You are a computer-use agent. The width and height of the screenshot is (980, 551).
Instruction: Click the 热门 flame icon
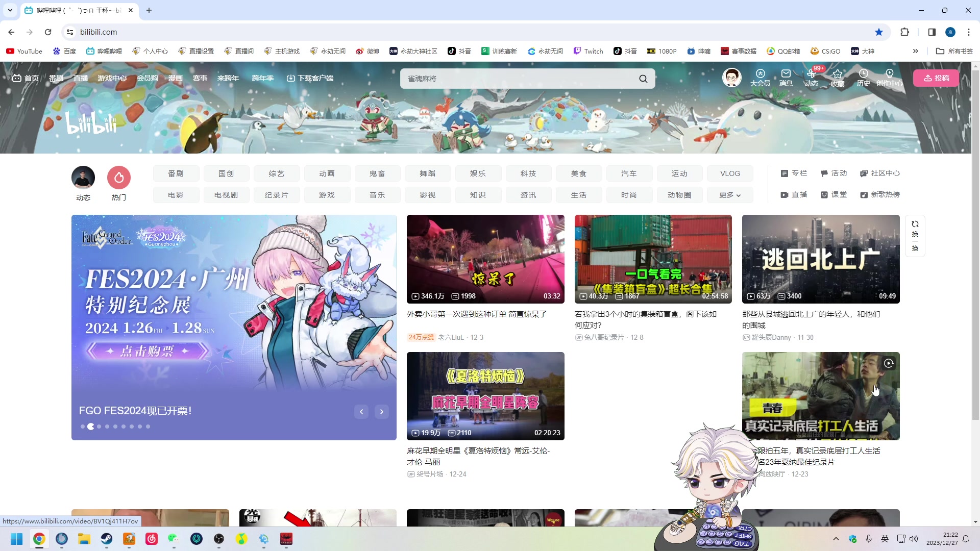(x=119, y=178)
